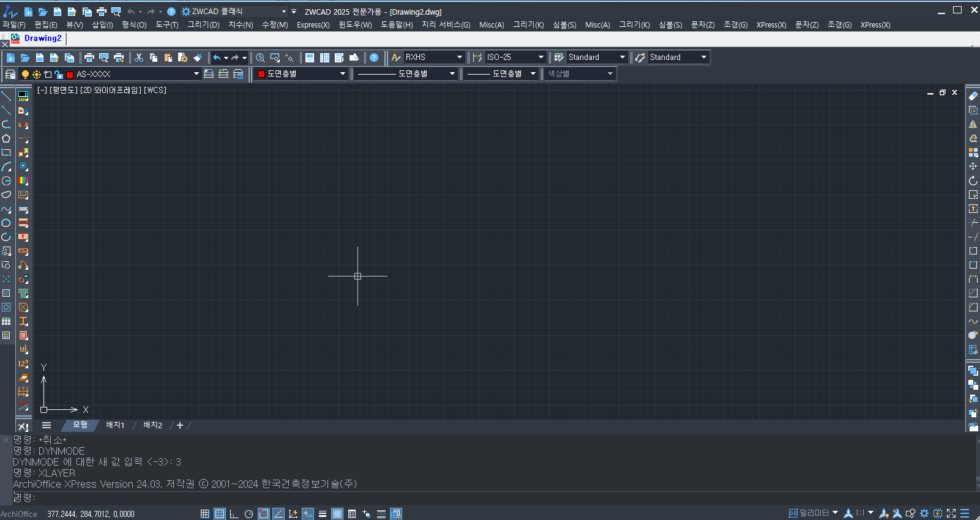This screenshot has height=520, width=980.
Task: Open the ISO-25 dimension style dropdown
Action: click(x=541, y=58)
